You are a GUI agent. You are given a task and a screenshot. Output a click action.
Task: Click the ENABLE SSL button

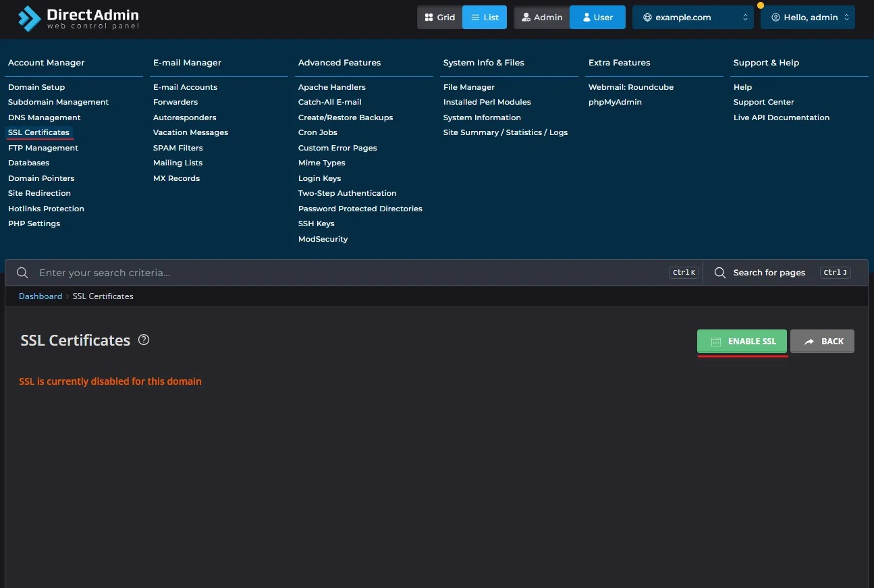[x=742, y=342]
